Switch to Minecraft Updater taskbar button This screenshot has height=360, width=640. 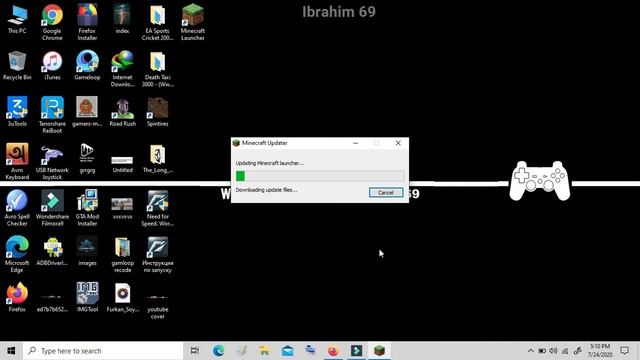(x=380, y=351)
